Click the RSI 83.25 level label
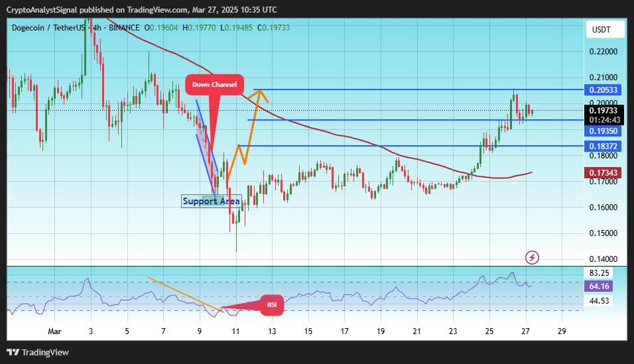634x364 pixels. tap(599, 273)
